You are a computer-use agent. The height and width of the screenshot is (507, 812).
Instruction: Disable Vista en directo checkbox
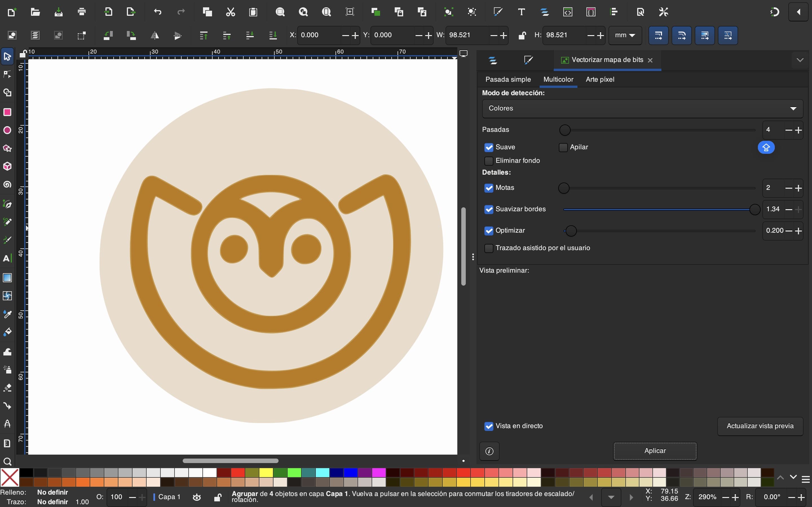point(489,426)
